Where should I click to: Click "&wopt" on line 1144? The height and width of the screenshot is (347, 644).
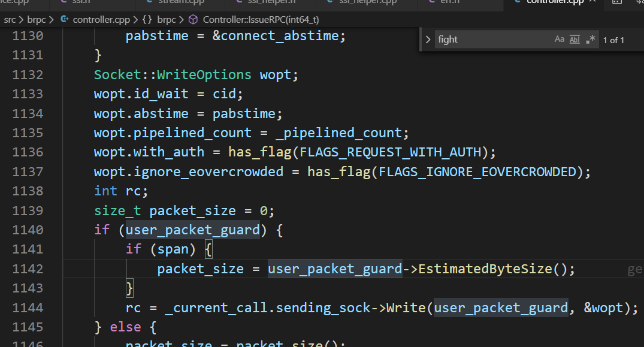pos(603,307)
